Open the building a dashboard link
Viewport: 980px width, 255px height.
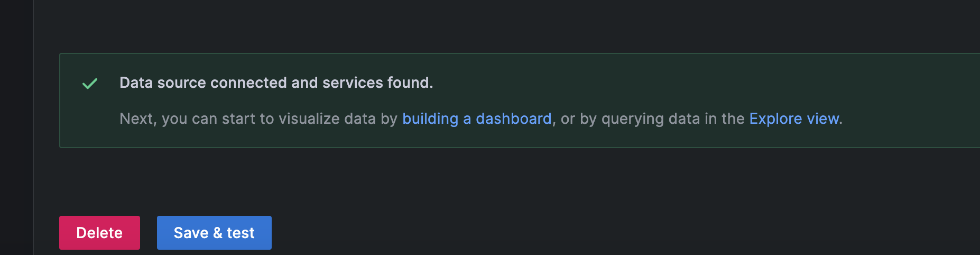click(x=476, y=119)
